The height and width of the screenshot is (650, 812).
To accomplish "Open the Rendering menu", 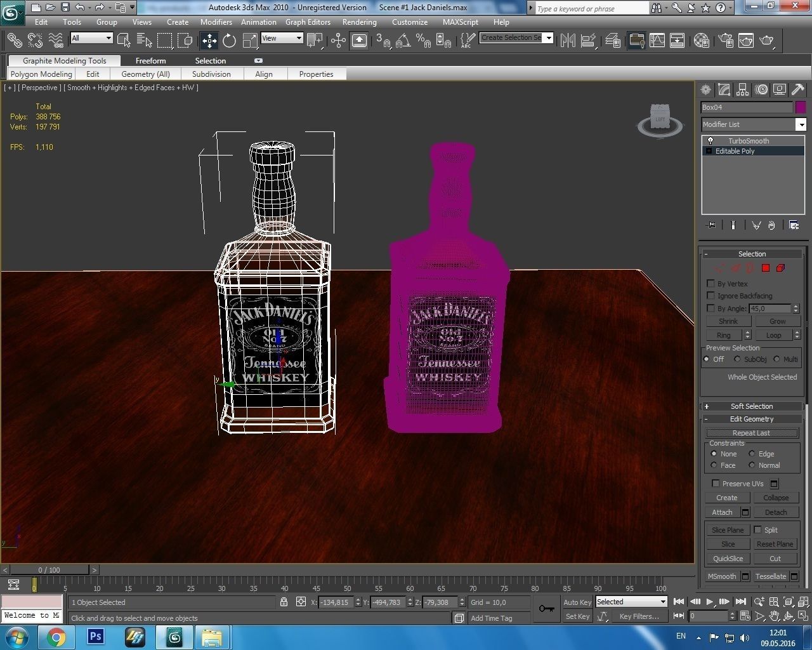I will click(360, 22).
